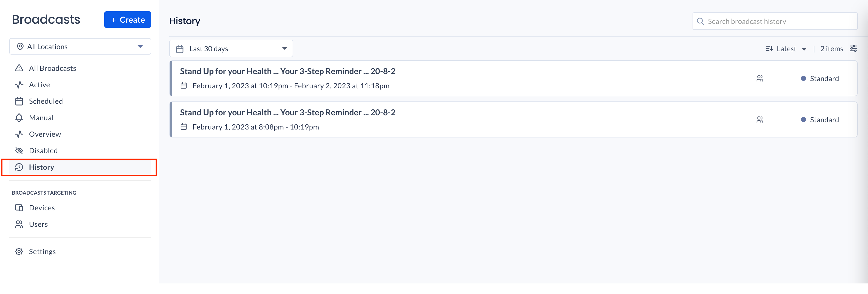Click the Settings gear icon
This screenshot has width=868, height=294.
point(19,251)
